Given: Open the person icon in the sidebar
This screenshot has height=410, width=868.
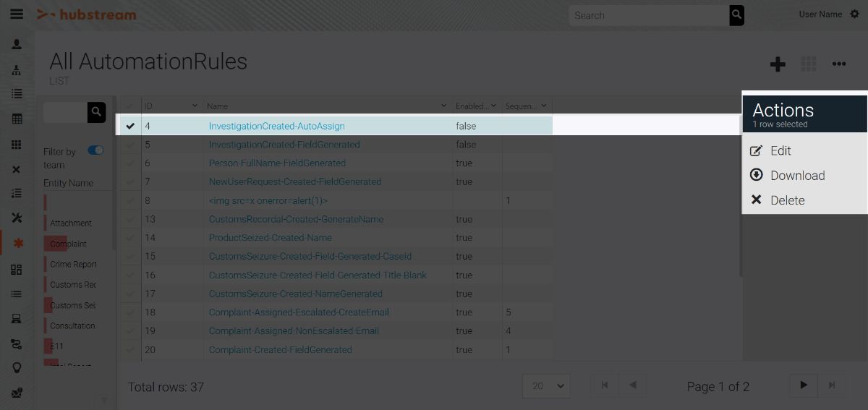Looking at the screenshot, I should coord(17,44).
